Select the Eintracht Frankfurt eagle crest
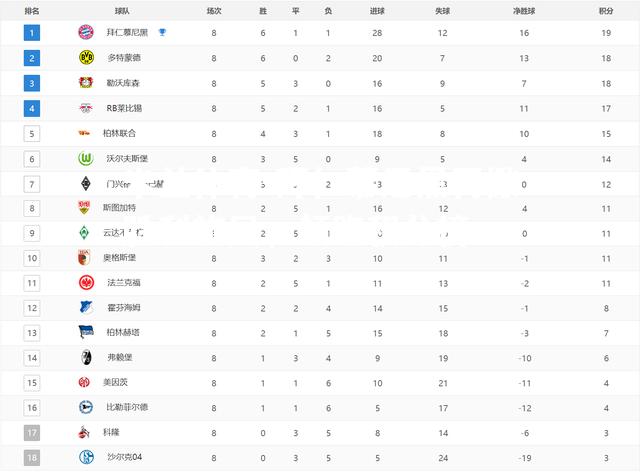The height and width of the screenshot is (475, 640). (86, 282)
